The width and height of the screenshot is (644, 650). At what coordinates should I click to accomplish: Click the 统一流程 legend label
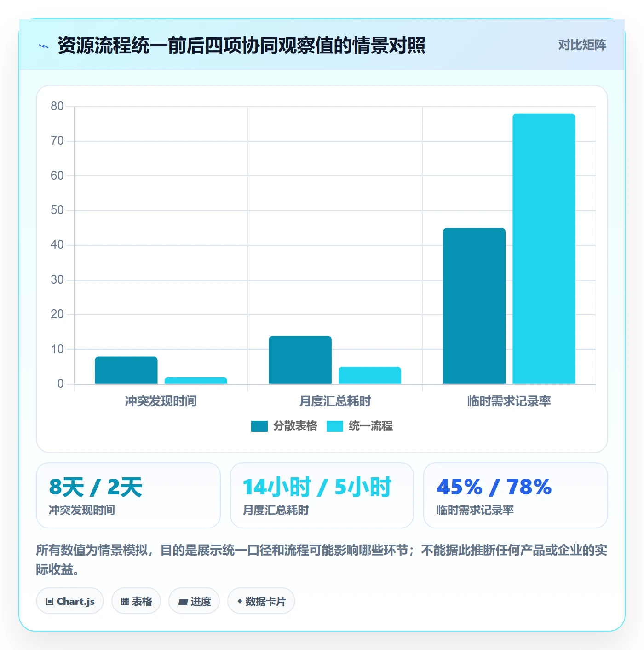click(371, 426)
